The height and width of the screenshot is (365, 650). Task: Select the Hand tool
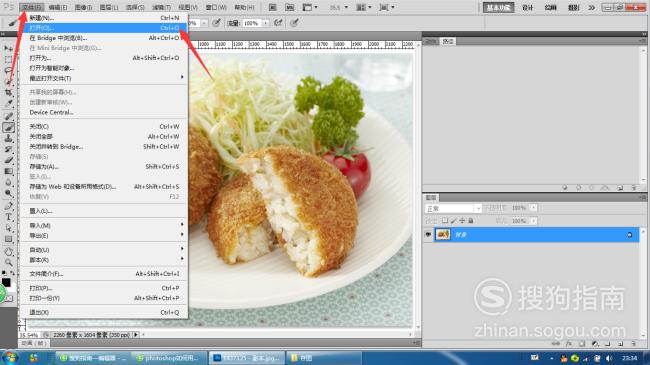(x=8, y=252)
